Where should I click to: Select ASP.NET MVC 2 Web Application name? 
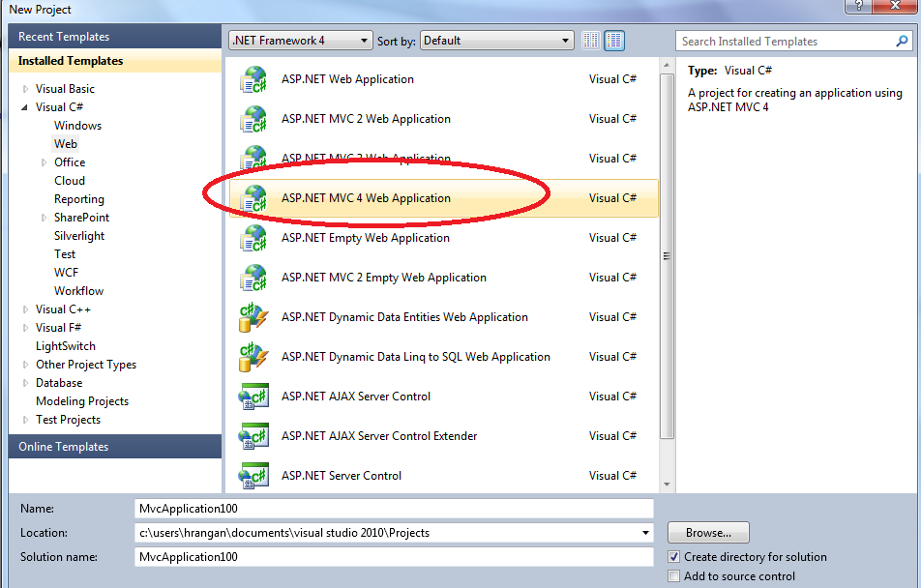pos(366,119)
